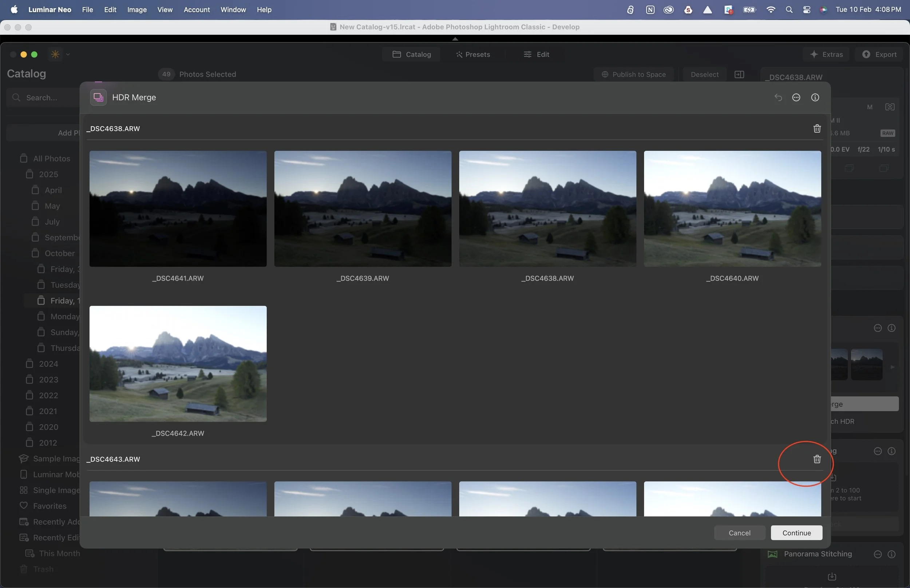Delete the _DSC4638.ARW bracket group

817,129
